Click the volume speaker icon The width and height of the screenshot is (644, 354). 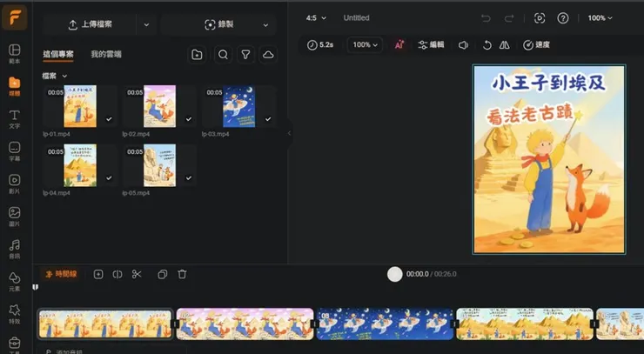[x=463, y=45]
